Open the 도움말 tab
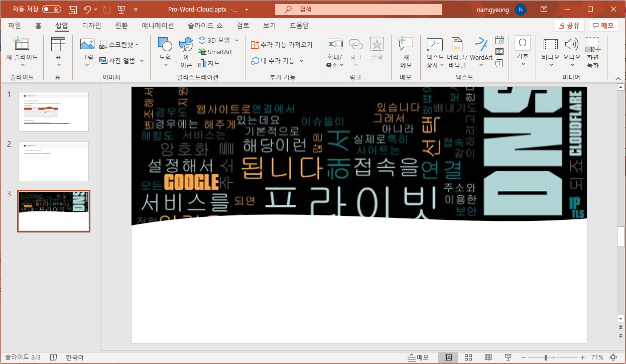Screen dimensions: 626x364 pyautogui.click(x=299, y=26)
